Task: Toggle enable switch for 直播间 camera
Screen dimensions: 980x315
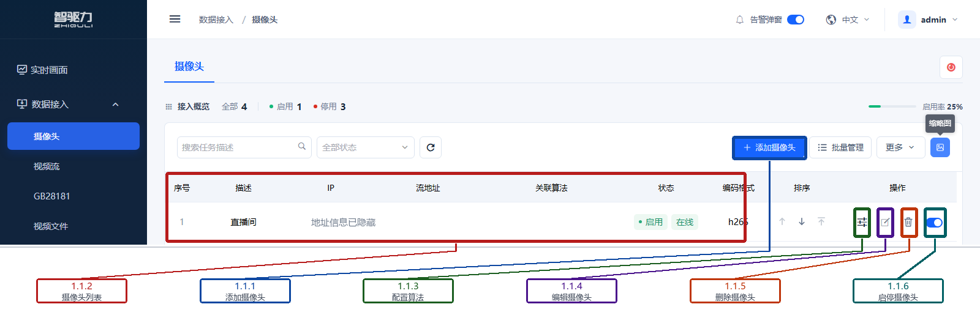Action: point(935,223)
